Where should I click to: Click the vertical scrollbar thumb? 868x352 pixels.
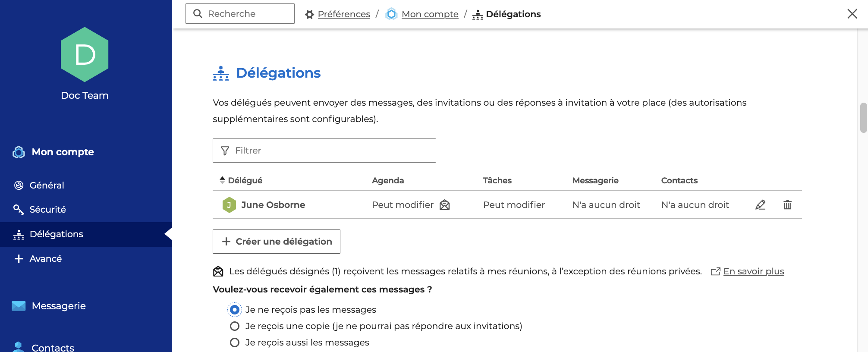point(863,117)
